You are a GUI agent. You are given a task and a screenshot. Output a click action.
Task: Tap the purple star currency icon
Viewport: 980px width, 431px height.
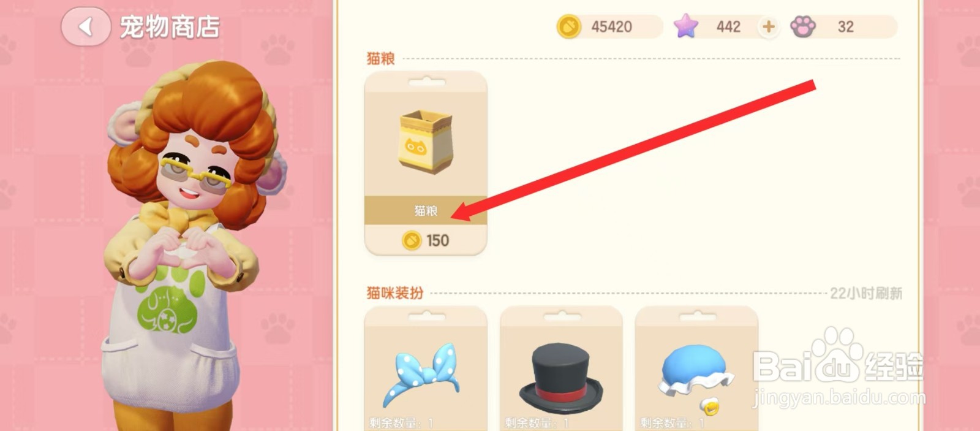(x=686, y=26)
